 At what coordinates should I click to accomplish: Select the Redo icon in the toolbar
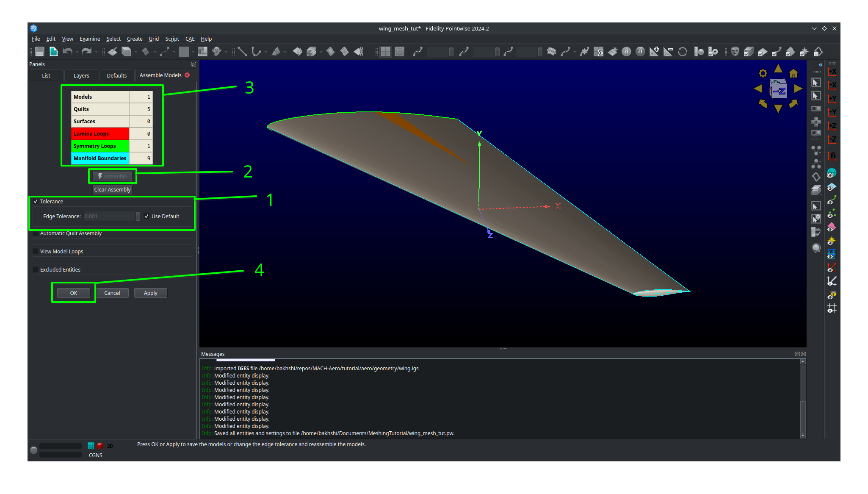[88, 52]
